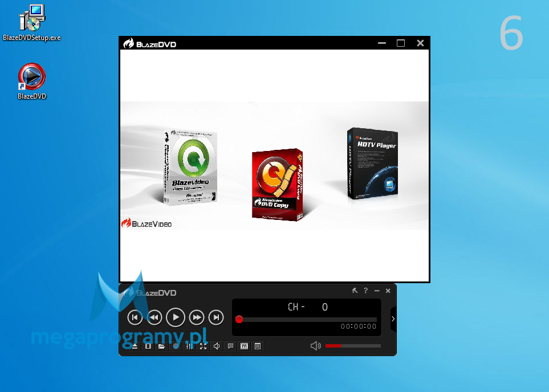Minimize the BlazeDVD video window
The width and height of the screenshot is (549, 392).
click(382, 43)
